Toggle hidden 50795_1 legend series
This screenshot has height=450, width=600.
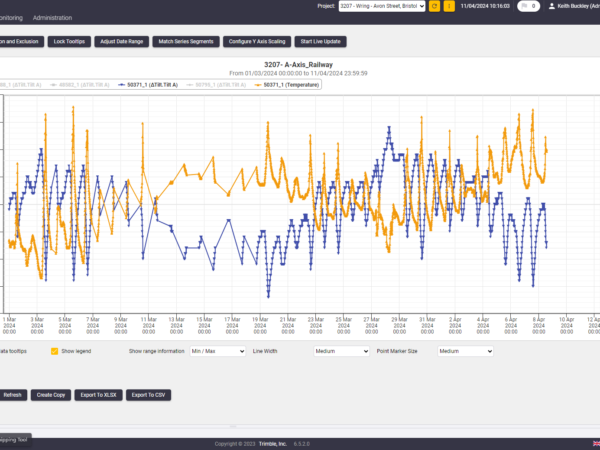(216, 85)
